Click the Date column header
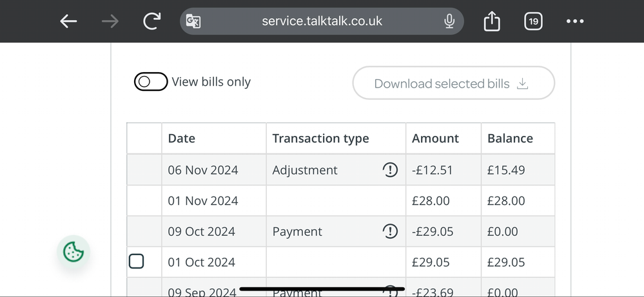Viewport: 644px width, 297px height. point(182,139)
